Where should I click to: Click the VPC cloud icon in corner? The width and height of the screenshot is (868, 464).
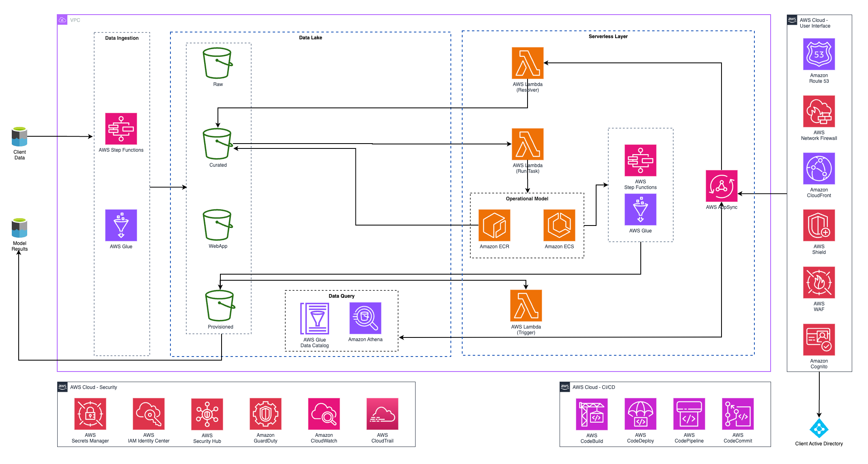[62, 20]
